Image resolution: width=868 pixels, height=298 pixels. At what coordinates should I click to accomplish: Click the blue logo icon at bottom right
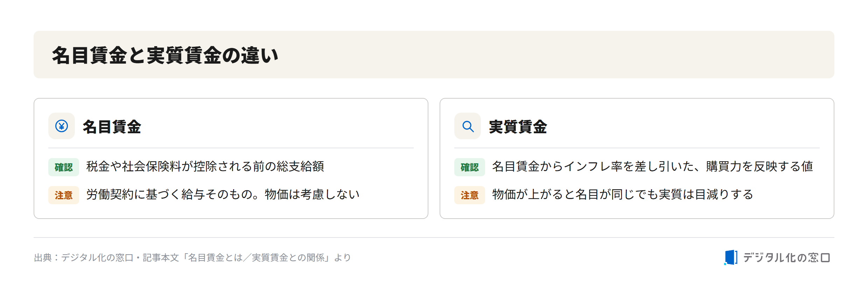pyautogui.click(x=731, y=257)
